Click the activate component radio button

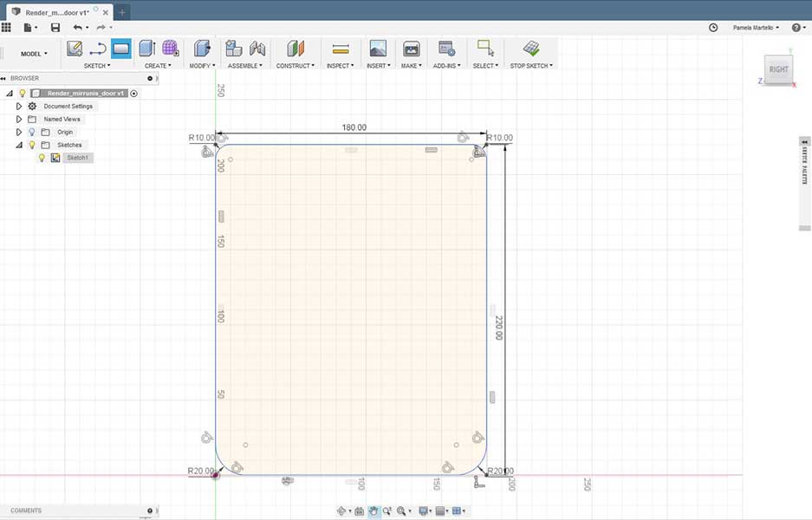pos(134,94)
